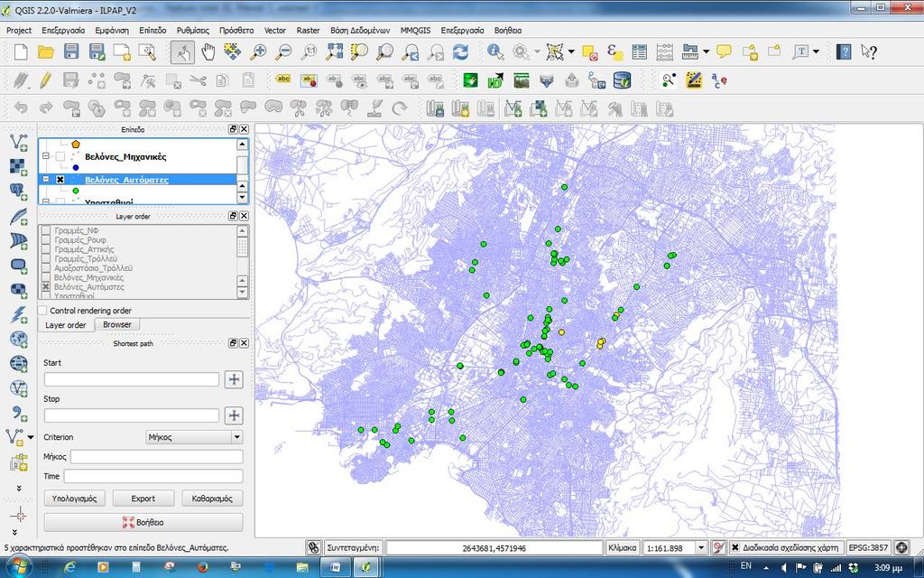Open the scale 1:161.898 dropdown
This screenshot has height=578, width=924.
(x=701, y=547)
